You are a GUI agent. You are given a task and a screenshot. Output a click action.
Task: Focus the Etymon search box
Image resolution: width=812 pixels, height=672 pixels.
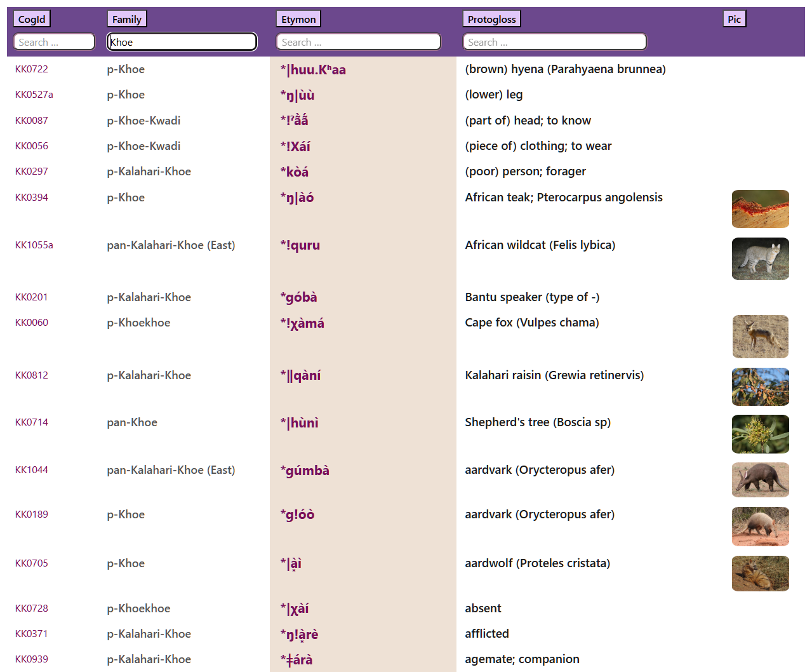tap(359, 42)
